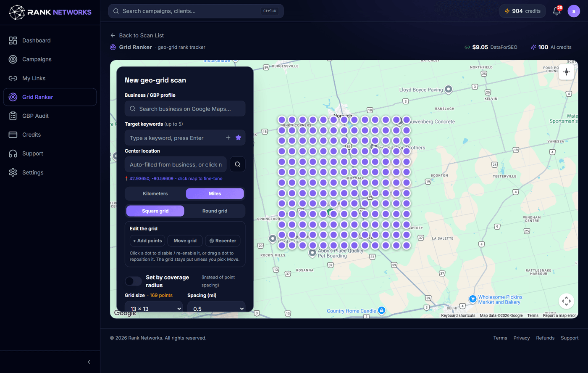The image size is (588, 373).
Task: Click Report a map error link
Action: coord(559,315)
